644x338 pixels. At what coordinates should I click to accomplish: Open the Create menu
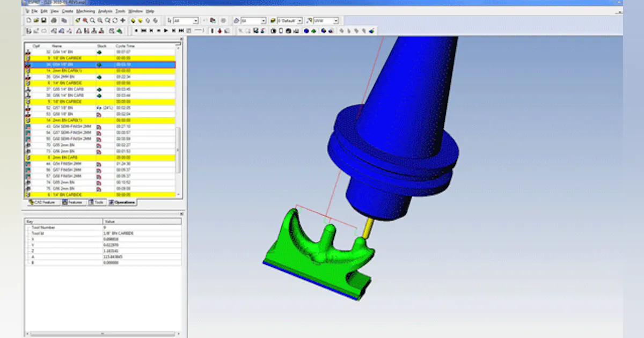click(x=68, y=11)
